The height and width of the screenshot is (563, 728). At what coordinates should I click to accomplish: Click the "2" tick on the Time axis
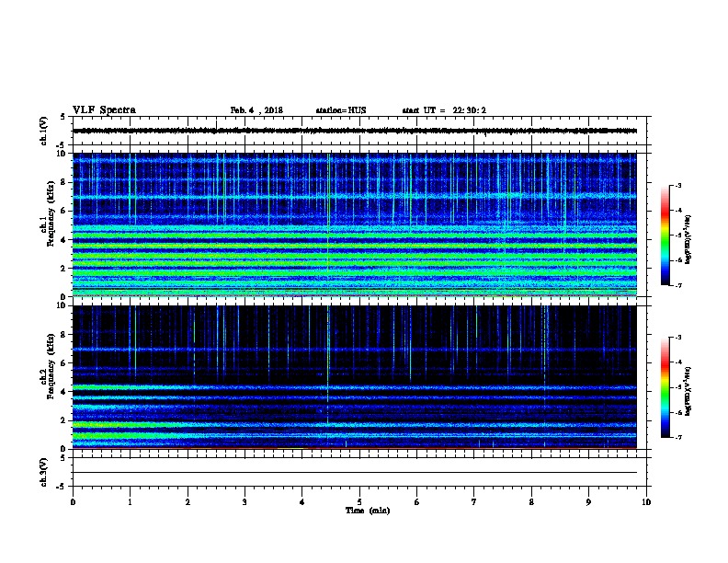click(x=188, y=502)
